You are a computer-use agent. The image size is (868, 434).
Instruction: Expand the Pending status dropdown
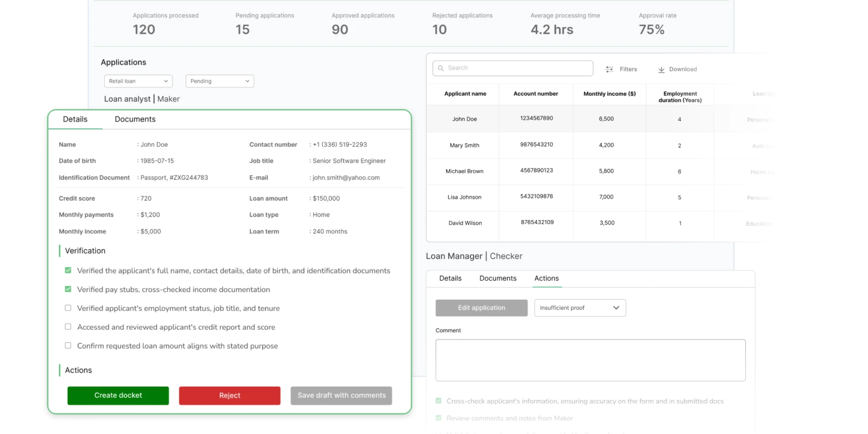coord(219,81)
